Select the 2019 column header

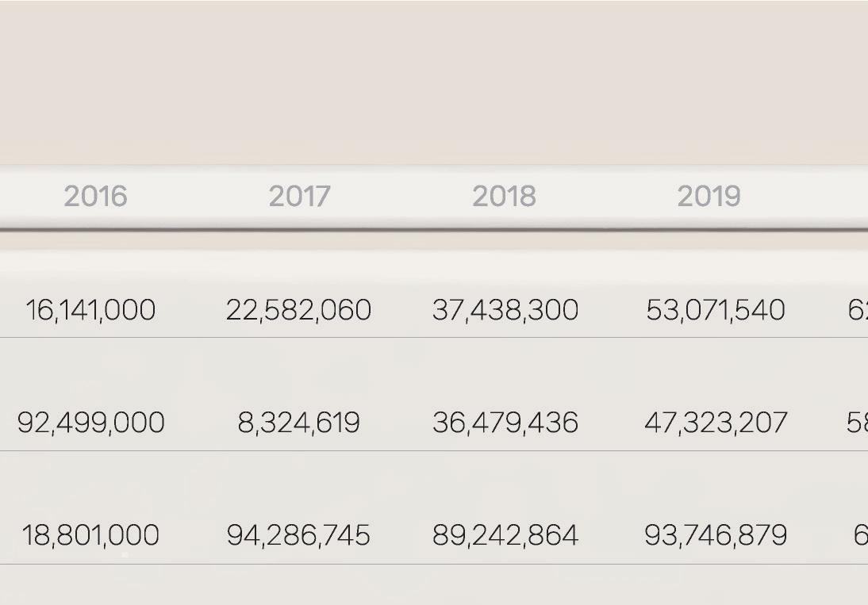click(x=709, y=197)
